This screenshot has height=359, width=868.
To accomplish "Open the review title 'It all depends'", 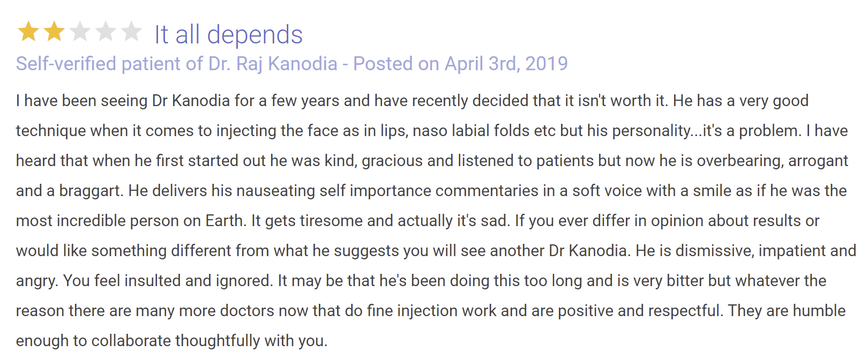I will pyautogui.click(x=228, y=35).
